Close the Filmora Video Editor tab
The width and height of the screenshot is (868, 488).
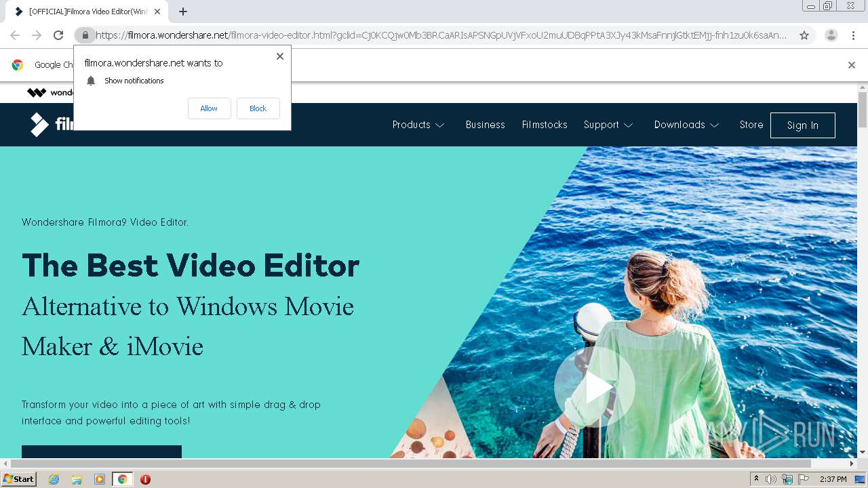click(157, 12)
